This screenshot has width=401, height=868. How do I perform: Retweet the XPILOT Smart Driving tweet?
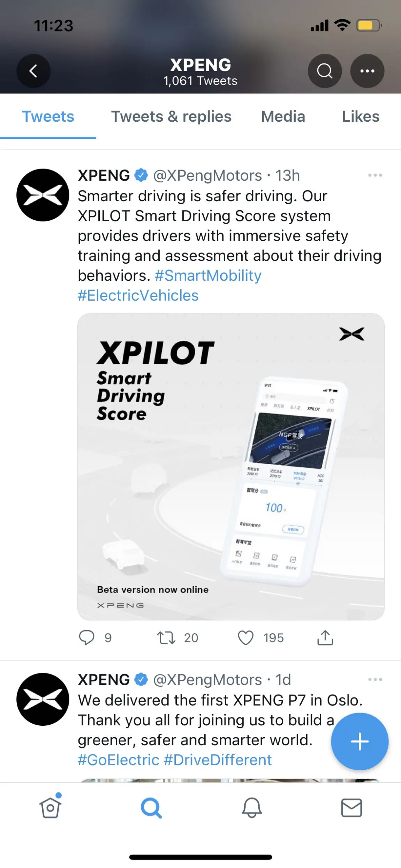coord(166,638)
